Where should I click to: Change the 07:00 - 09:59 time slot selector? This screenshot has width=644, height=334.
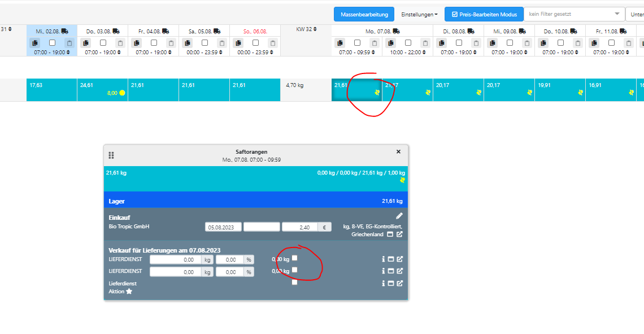pyautogui.click(x=356, y=53)
